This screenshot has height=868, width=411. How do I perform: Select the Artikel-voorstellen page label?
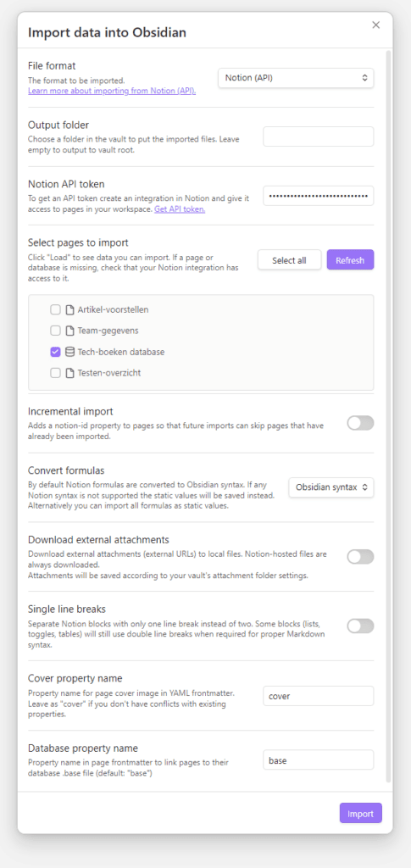tap(113, 309)
